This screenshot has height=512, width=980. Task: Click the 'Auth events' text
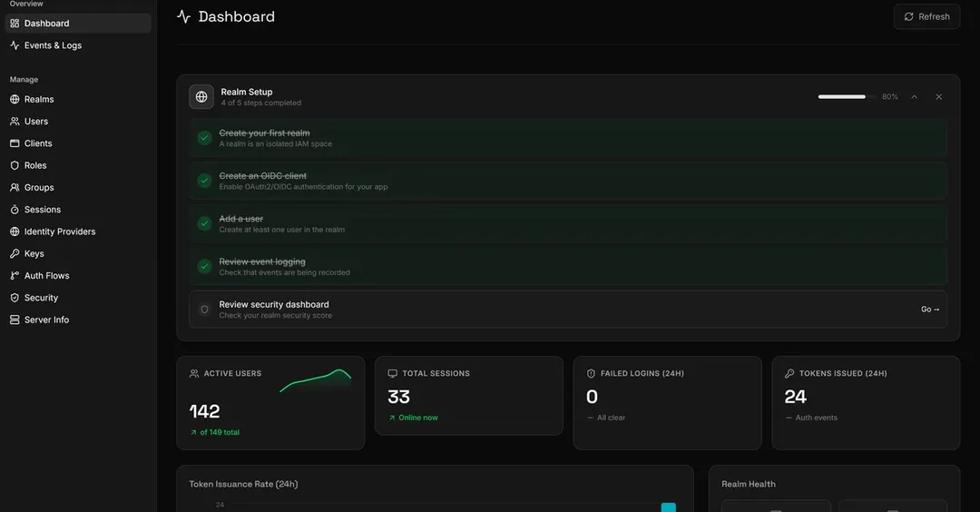(817, 418)
